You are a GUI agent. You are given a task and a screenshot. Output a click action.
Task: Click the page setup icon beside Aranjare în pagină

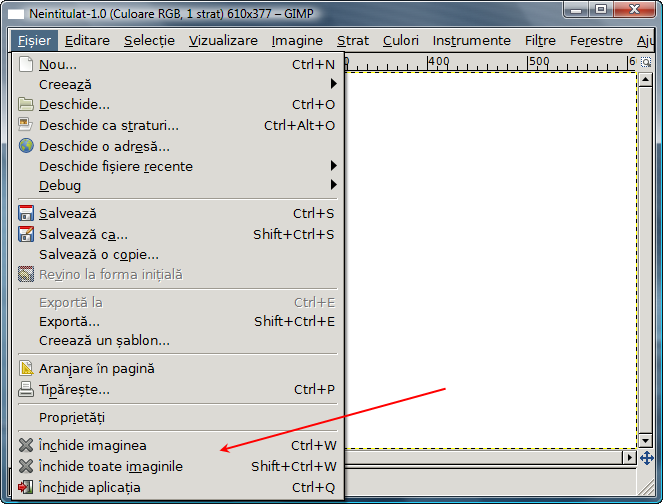point(26,369)
